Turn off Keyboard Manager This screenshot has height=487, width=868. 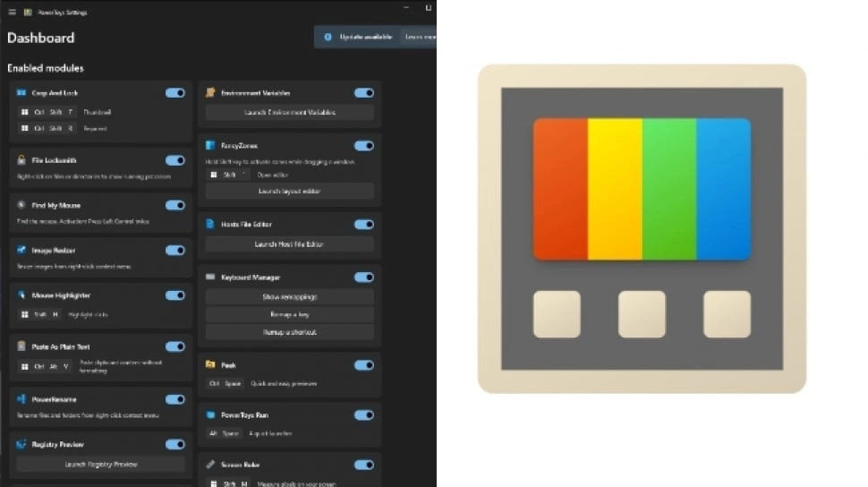363,277
